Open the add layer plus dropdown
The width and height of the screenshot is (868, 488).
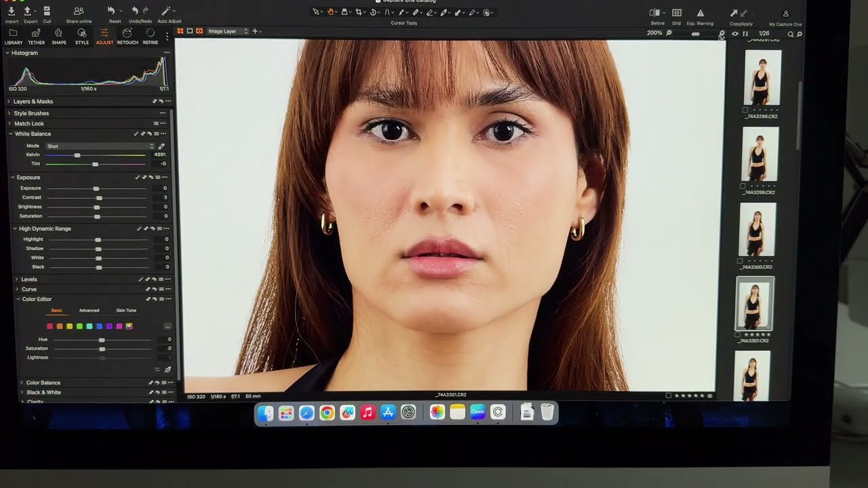point(257,31)
